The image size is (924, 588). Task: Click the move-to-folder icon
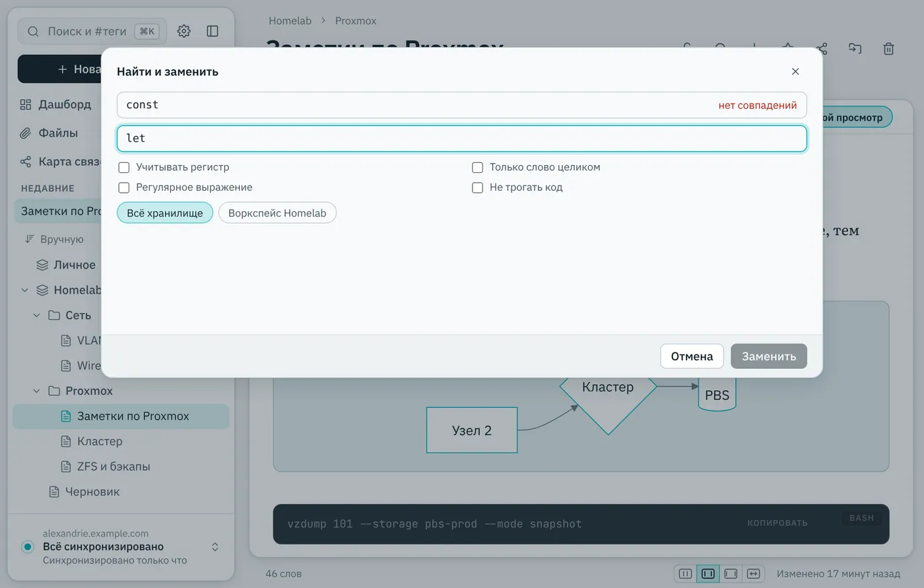pos(855,48)
